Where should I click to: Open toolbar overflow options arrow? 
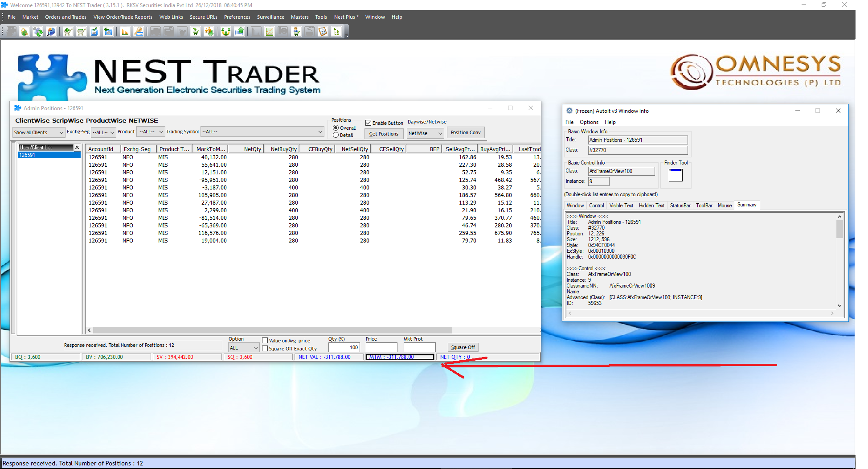[x=347, y=36]
